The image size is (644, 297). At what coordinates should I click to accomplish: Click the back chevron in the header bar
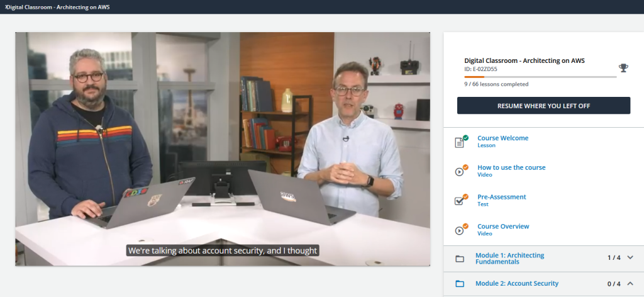tap(3, 7)
